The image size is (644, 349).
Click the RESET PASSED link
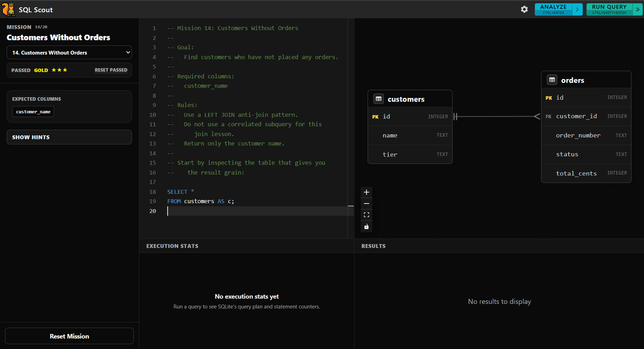[111, 70]
